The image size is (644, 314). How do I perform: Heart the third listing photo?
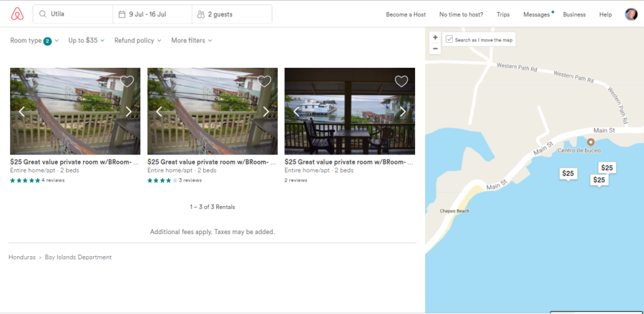(401, 81)
